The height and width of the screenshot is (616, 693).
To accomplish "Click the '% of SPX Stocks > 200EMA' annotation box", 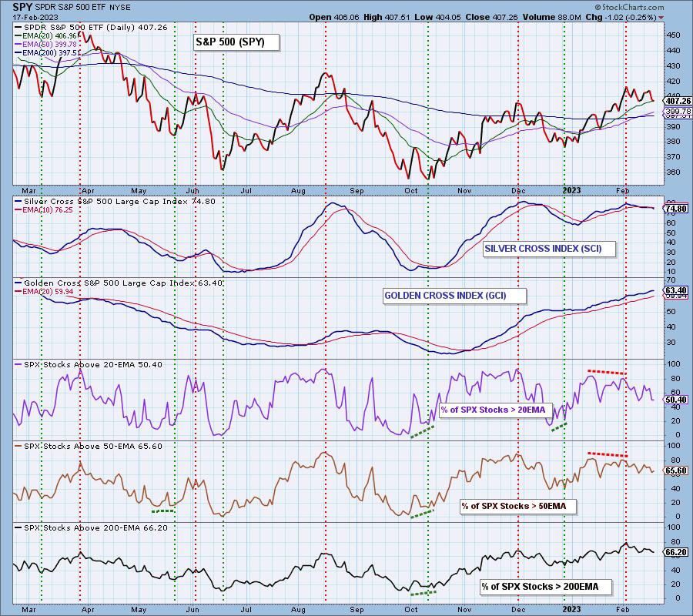I will click(546, 587).
